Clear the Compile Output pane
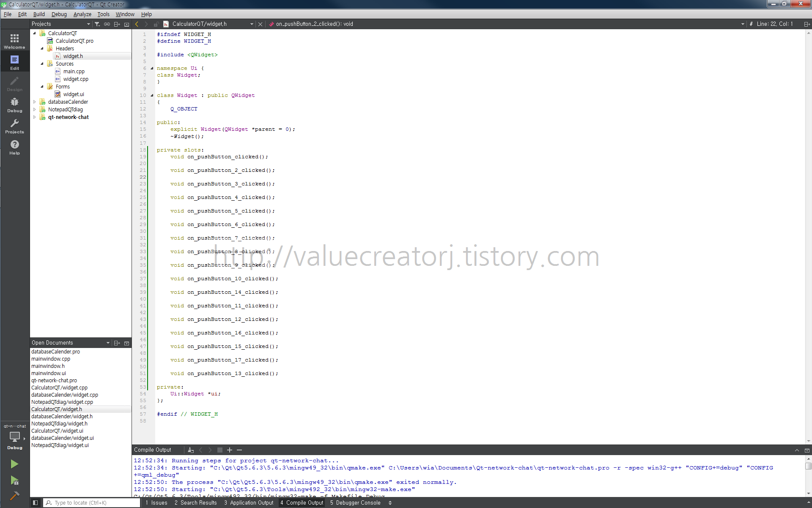The width and height of the screenshot is (812, 508). tap(191, 450)
